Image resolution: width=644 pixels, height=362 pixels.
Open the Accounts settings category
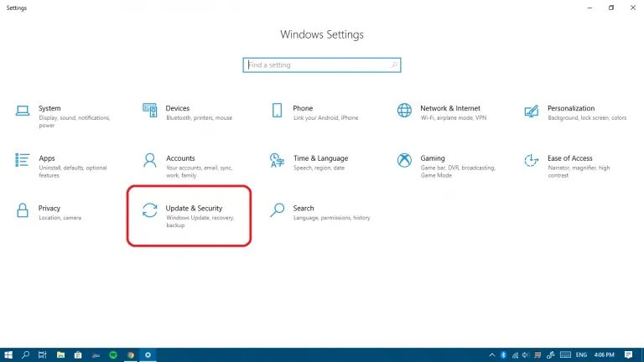pos(188,166)
